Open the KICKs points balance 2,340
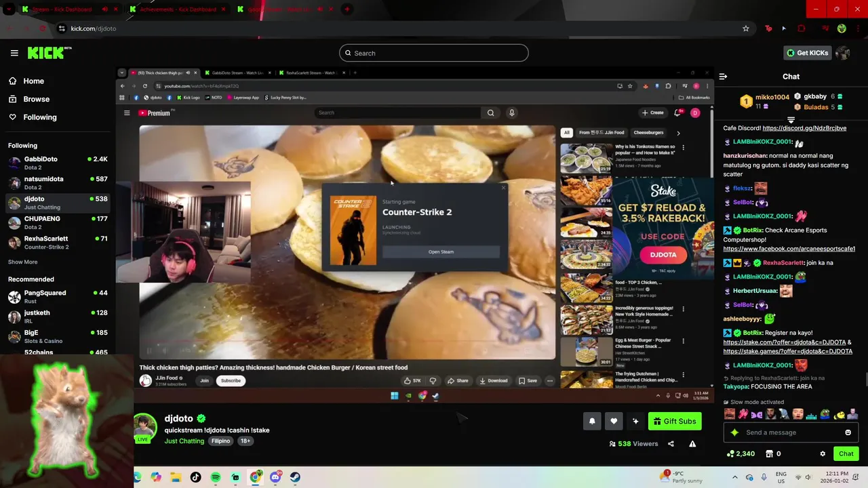Image resolution: width=868 pixels, height=488 pixels. (x=741, y=453)
